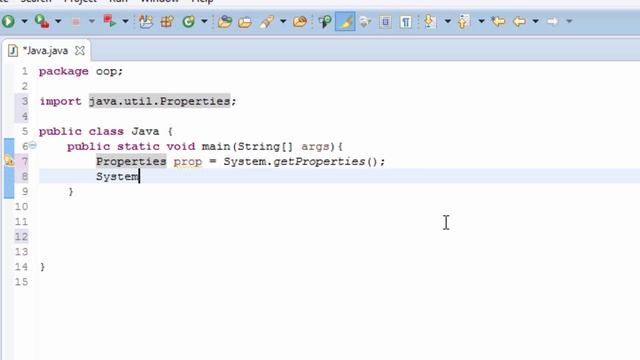Open the Search flashlight dropdown arrow

click(x=282, y=21)
